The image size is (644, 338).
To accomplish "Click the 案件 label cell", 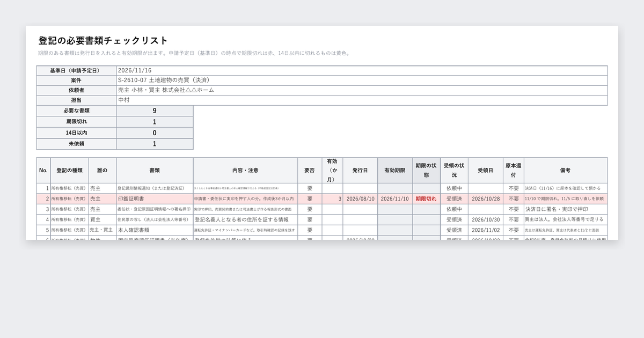I will point(76,80).
